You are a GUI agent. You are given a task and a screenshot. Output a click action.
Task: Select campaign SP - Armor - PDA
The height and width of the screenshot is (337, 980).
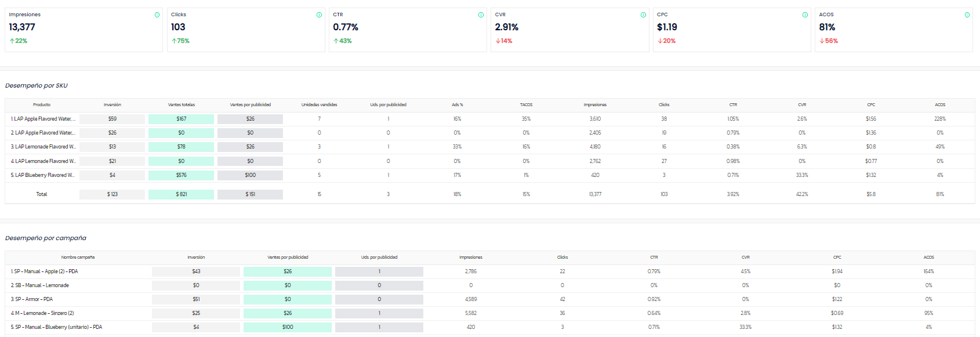click(31, 299)
